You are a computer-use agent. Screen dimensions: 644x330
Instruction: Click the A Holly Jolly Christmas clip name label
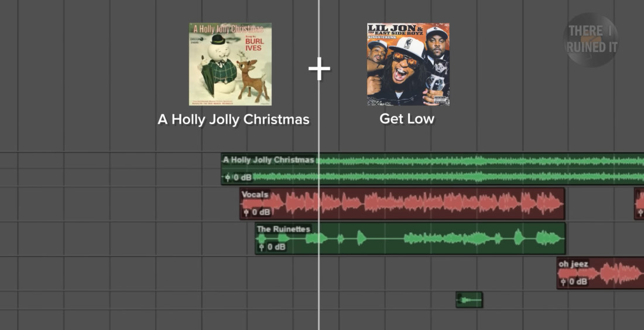click(x=269, y=160)
